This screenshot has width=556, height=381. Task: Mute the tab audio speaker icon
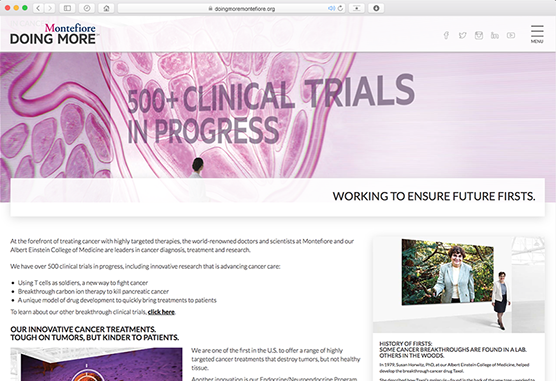coord(331,8)
